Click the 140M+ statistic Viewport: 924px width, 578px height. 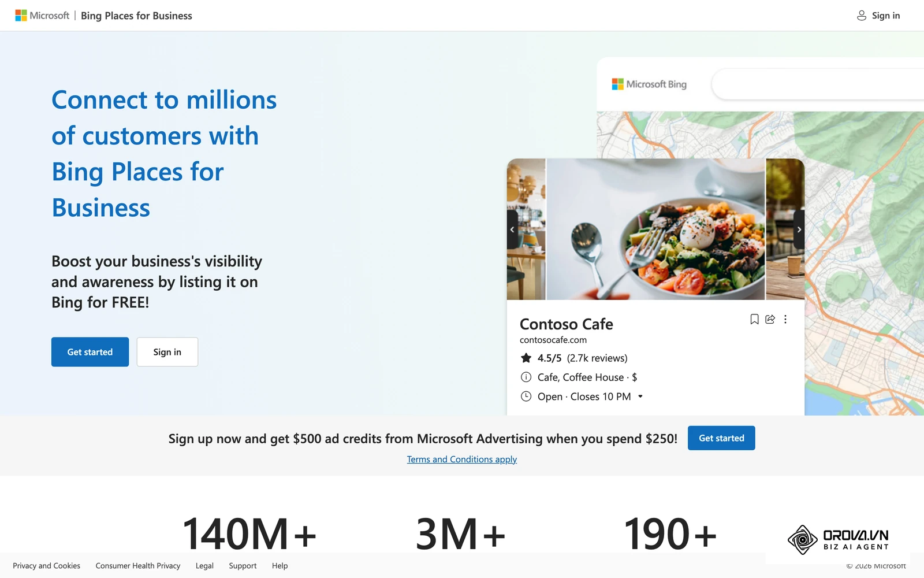click(x=249, y=534)
